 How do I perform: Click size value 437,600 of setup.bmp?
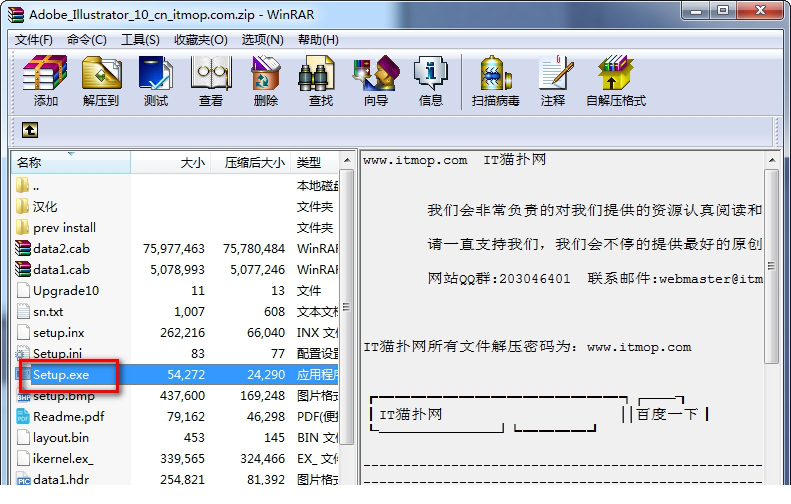[182, 396]
